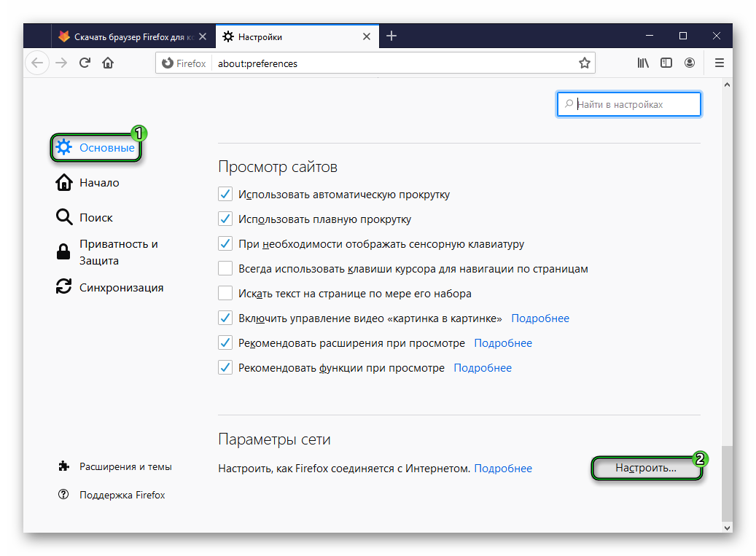The height and width of the screenshot is (556, 756).
Task: Click the 'Найти в настройках' search field
Action: tap(628, 104)
